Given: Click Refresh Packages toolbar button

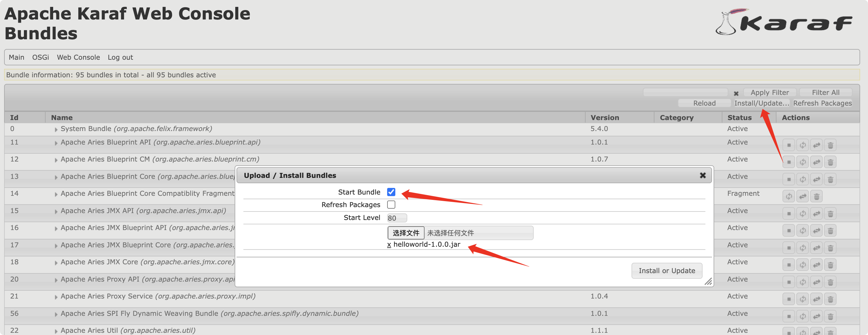Looking at the screenshot, I should (x=822, y=103).
